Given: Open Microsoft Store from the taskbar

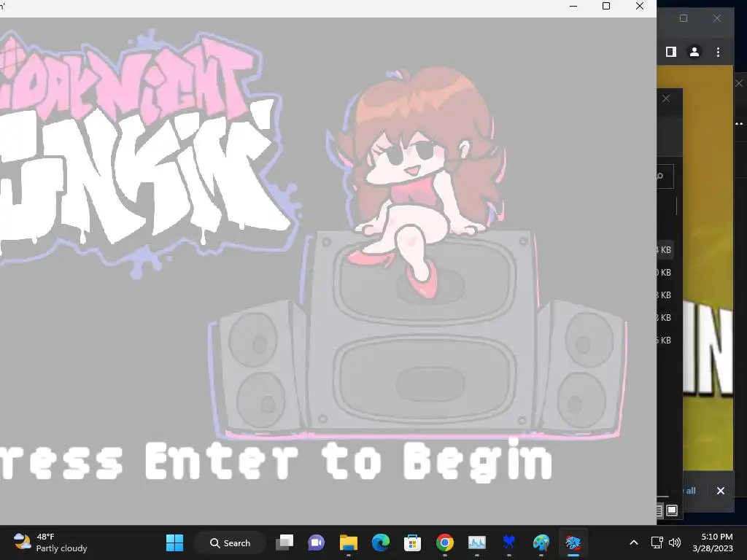Looking at the screenshot, I should tap(412, 542).
